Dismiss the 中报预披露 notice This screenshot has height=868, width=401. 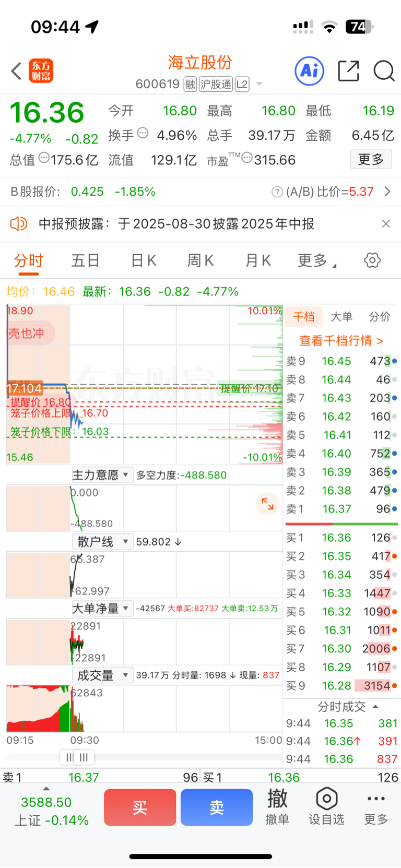(386, 224)
